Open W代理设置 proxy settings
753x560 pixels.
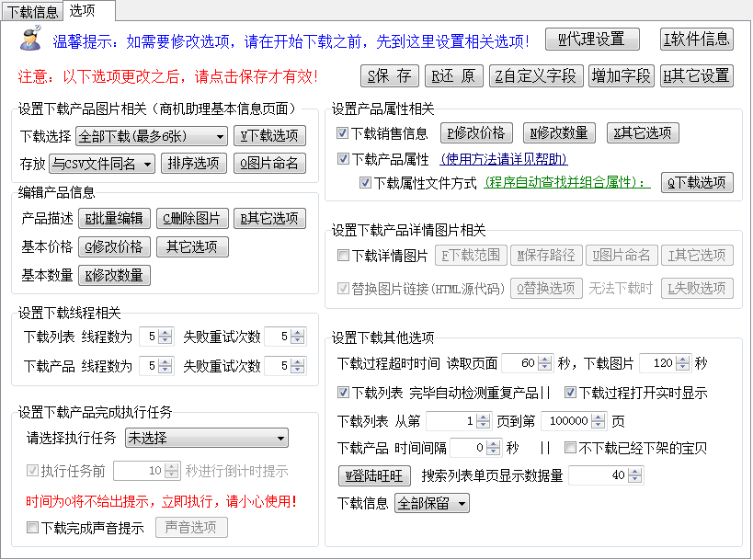[592, 39]
